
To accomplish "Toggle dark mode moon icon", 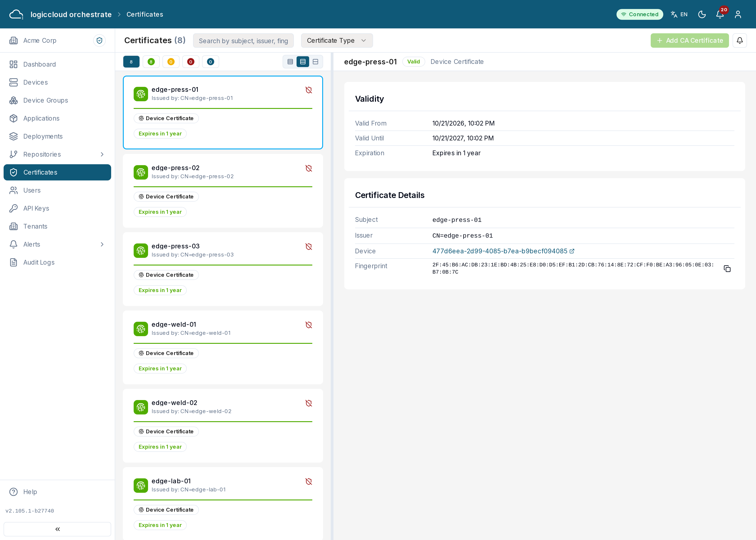I will click(702, 14).
